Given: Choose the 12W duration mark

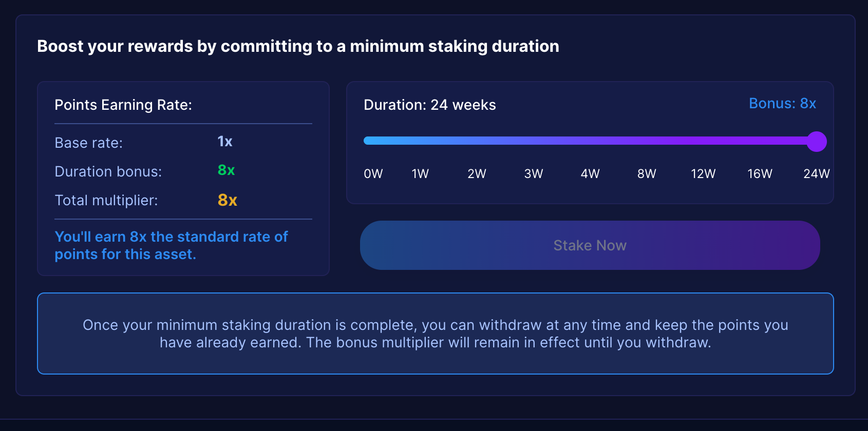Looking at the screenshot, I should click(703, 174).
